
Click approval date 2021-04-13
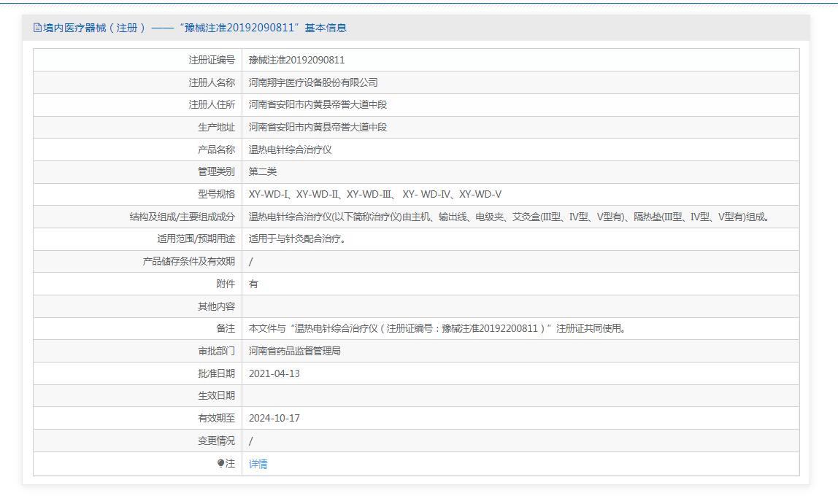[274, 373]
